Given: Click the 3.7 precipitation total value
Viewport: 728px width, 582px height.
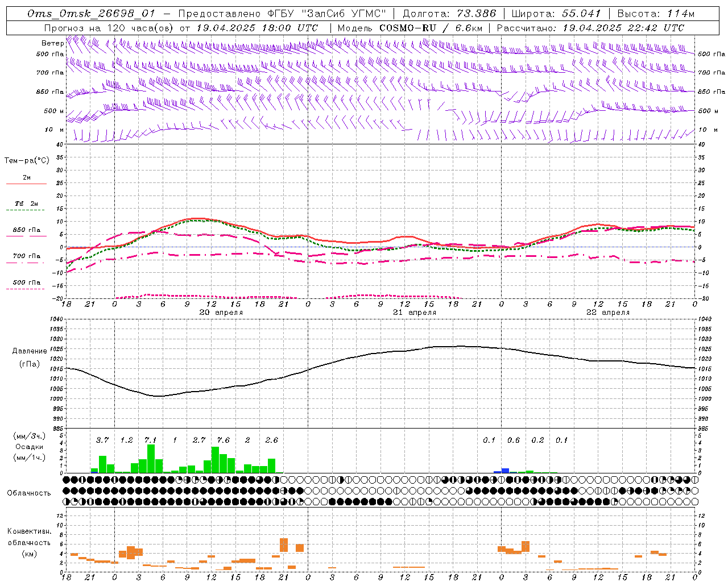Looking at the screenshot, I should (x=102, y=440).
